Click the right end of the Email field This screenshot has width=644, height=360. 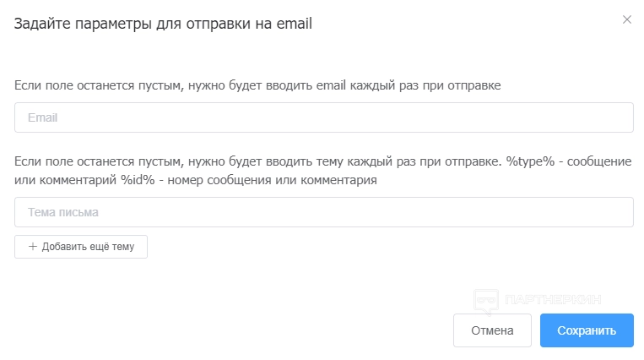[620, 117]
